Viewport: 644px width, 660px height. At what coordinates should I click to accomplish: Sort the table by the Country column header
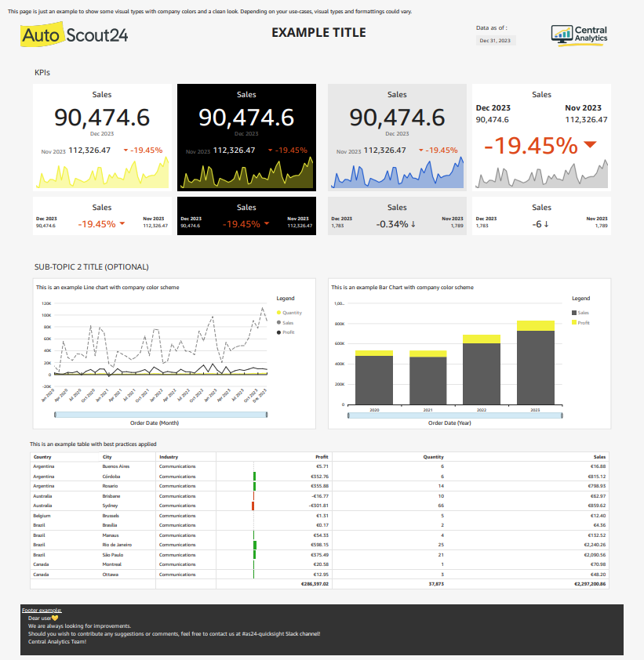point(42,457)
